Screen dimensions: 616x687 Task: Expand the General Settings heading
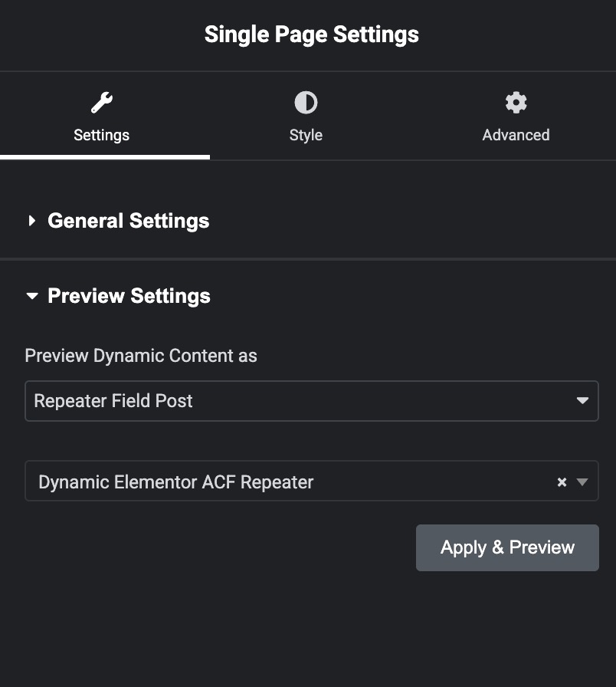click(x=128, y=221)
